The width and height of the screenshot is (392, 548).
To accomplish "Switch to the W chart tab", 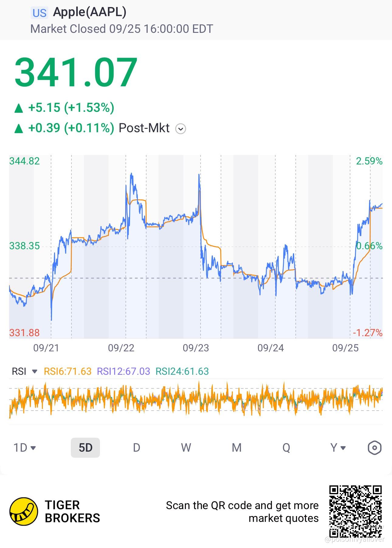I will pyautogui.click(x=186, y=448).
